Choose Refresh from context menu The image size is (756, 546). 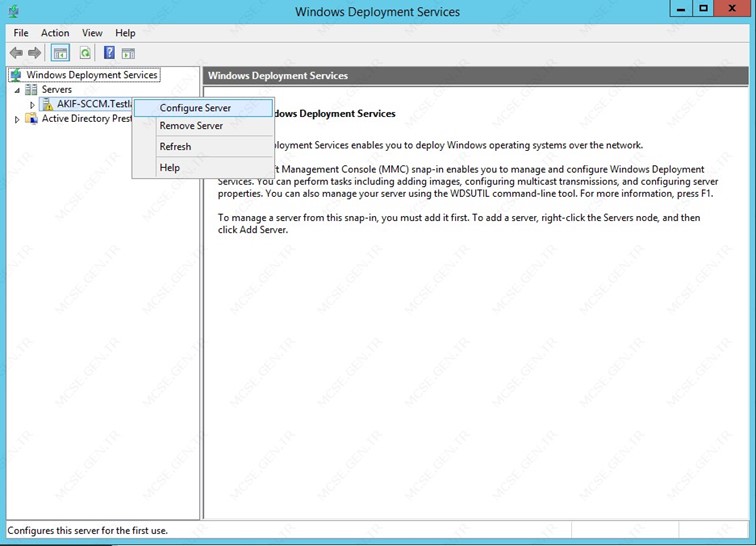pyautogui.click(x=203, y=147)
